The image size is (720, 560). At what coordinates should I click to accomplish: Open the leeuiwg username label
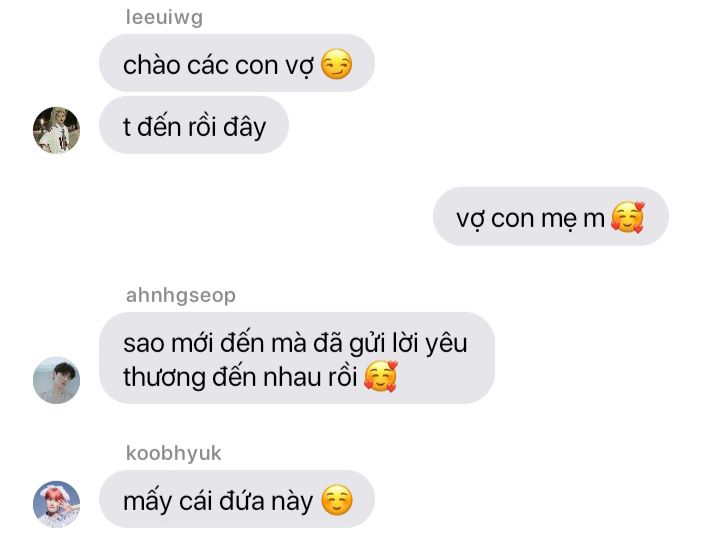pos(164,17)
